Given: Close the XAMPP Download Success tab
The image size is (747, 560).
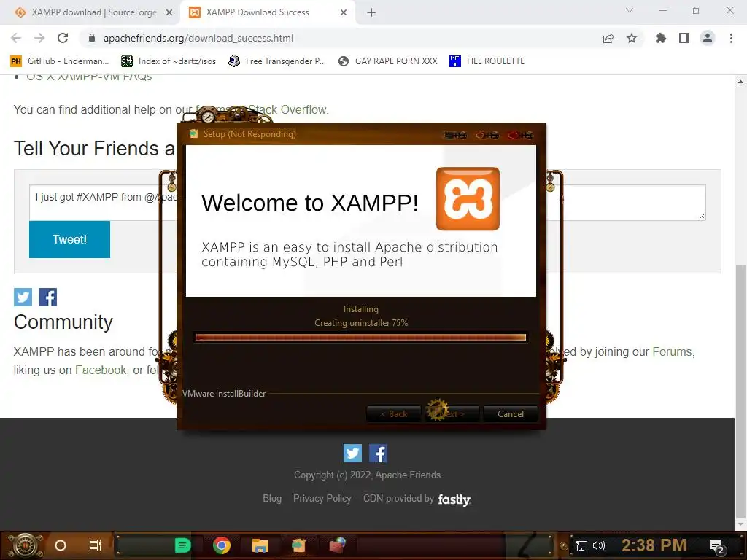Looking at the screenshot, I should coord(344,12).
